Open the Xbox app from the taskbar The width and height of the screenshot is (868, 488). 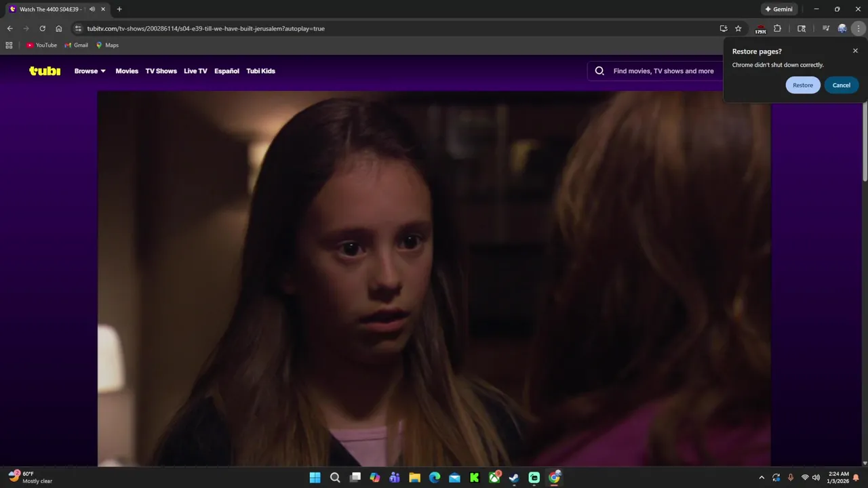click(494, 478)
